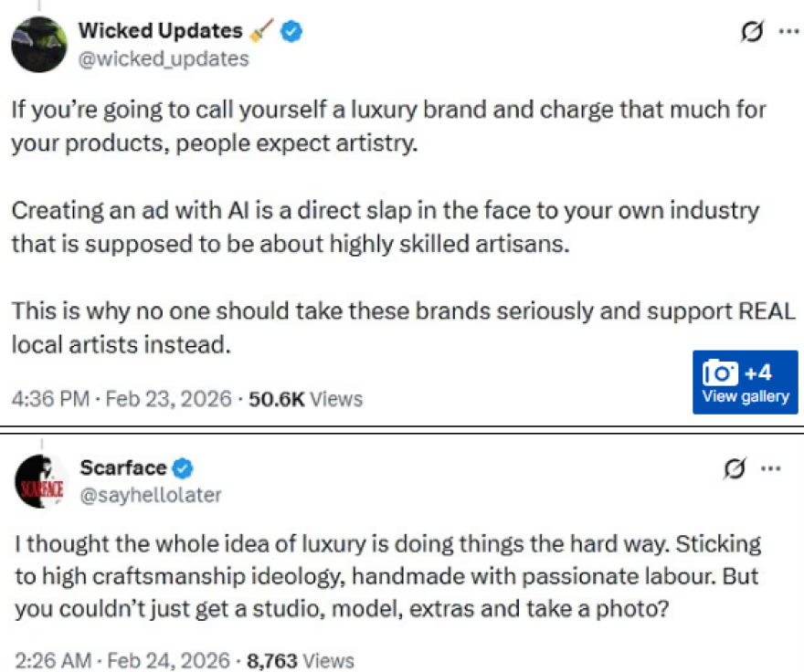The width and height of the screenshot is (804, 672).
Task: Click the verified badge beside Scarface
Action: point(183,469)
